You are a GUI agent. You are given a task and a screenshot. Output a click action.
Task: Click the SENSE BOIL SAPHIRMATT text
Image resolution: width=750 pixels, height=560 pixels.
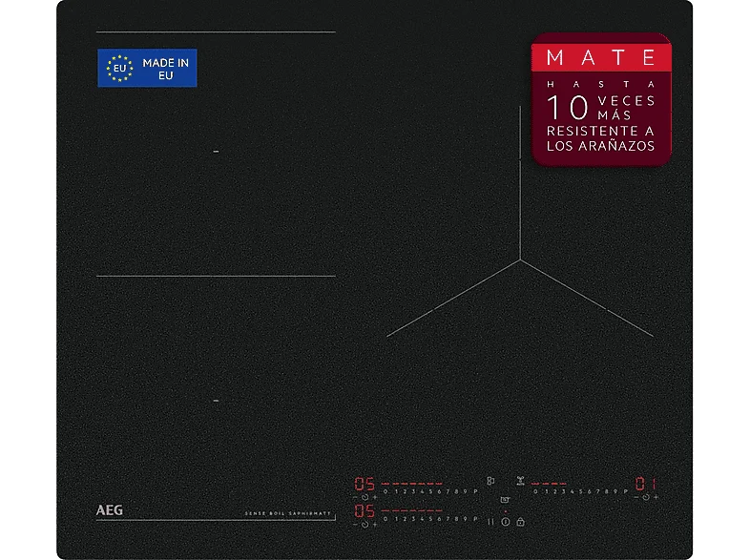pyautogui.click(x=287, y=513)
